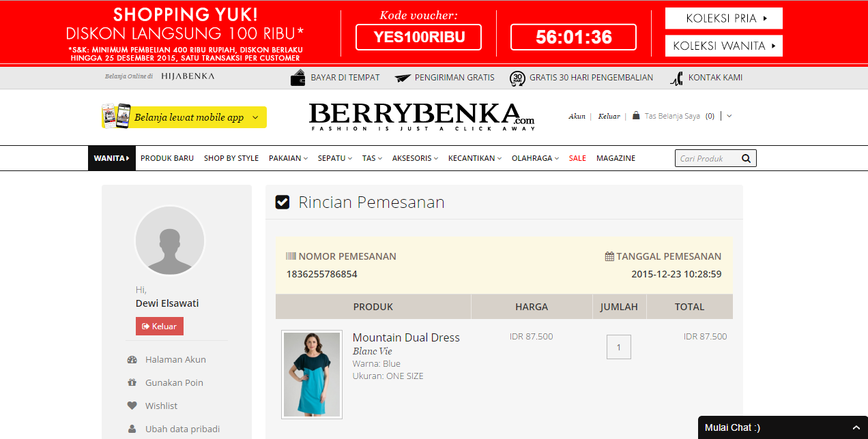Viewport: 868px width, 439px height.
Task: Click the paper plane Pengiriman Gratis icon
Action: pyautogui.click(x=403, y=78)
